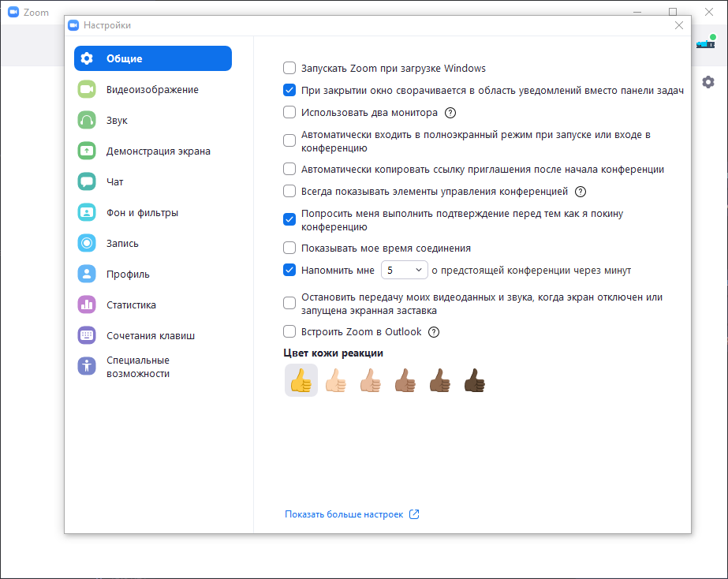Select medium skin tone thumbs-up
Viewport: 728px width, 579px height.
click(405, 380)
